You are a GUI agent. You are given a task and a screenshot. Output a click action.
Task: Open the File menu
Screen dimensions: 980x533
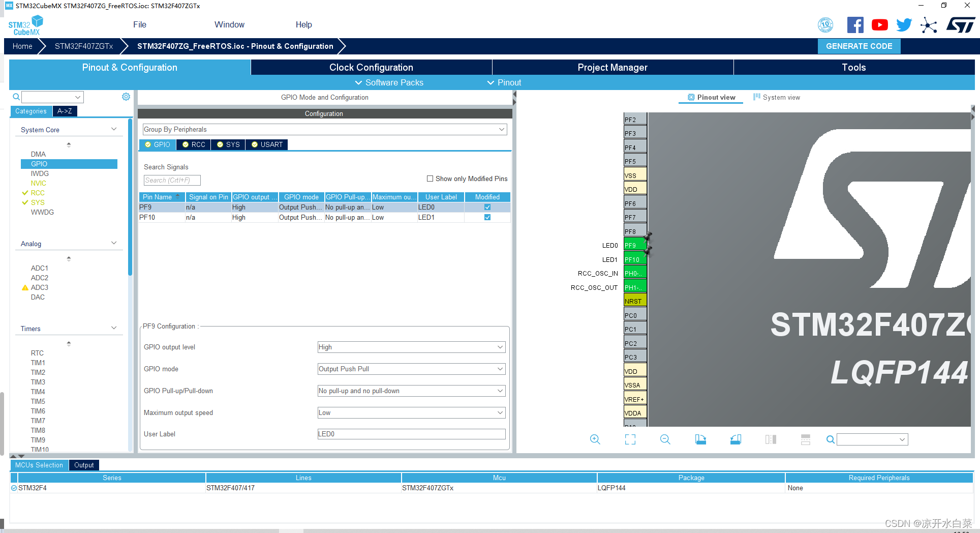140,24
